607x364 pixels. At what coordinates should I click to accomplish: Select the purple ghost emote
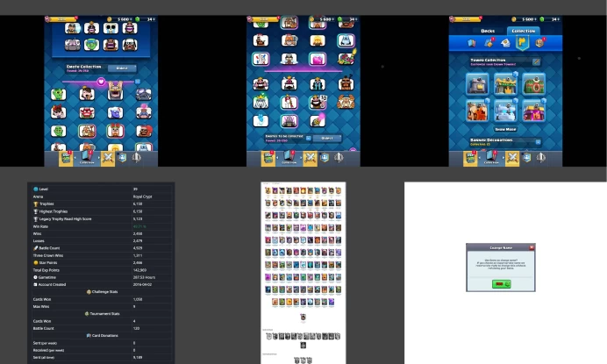(x=116, y=112)
